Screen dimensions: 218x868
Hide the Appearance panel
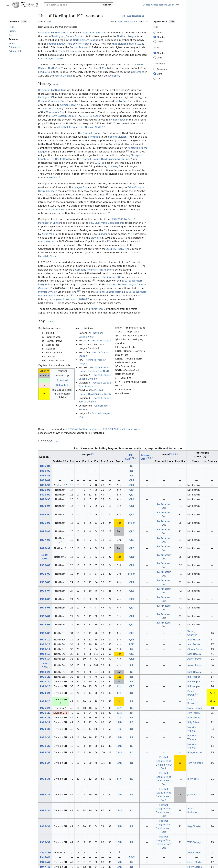click(x=172, y=21)
